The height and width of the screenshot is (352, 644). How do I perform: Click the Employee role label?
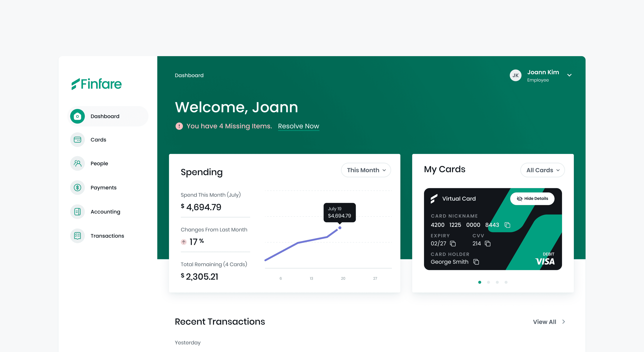tap(538, 80)
